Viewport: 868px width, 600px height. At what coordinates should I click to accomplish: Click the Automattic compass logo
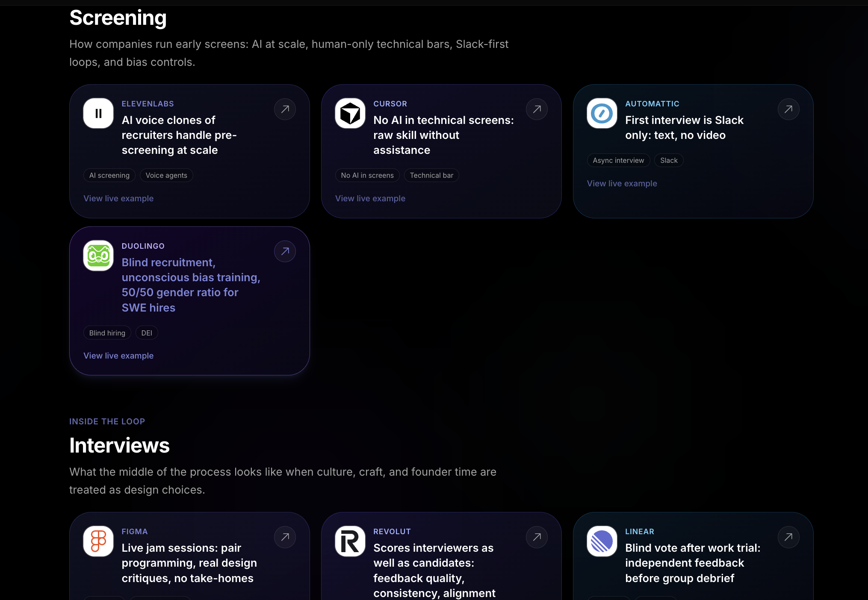602,113
